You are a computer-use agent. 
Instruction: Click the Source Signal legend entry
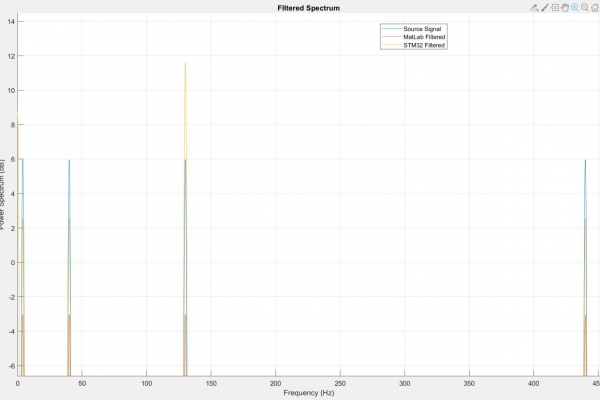click(x=422, y=29)
